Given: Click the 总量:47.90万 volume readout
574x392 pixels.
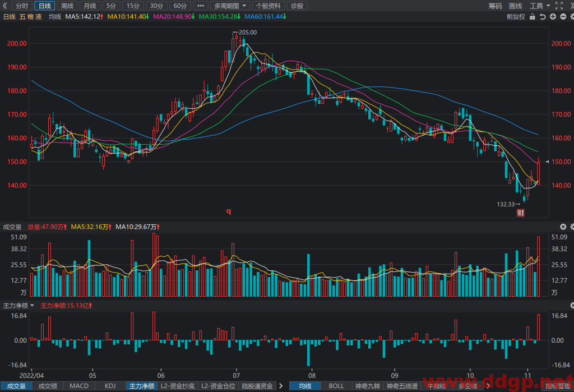Looking at the screenshot, I should click(47, 227).
